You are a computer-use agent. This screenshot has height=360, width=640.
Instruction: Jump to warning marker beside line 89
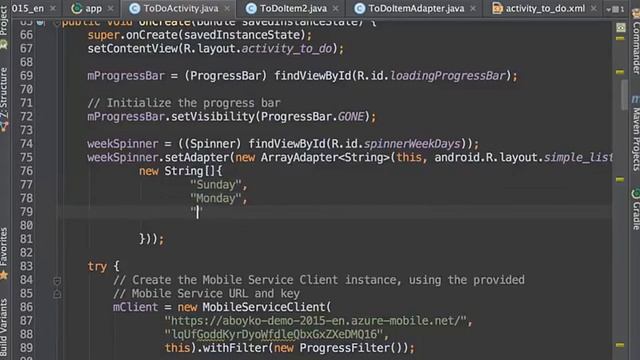point(620,345)
